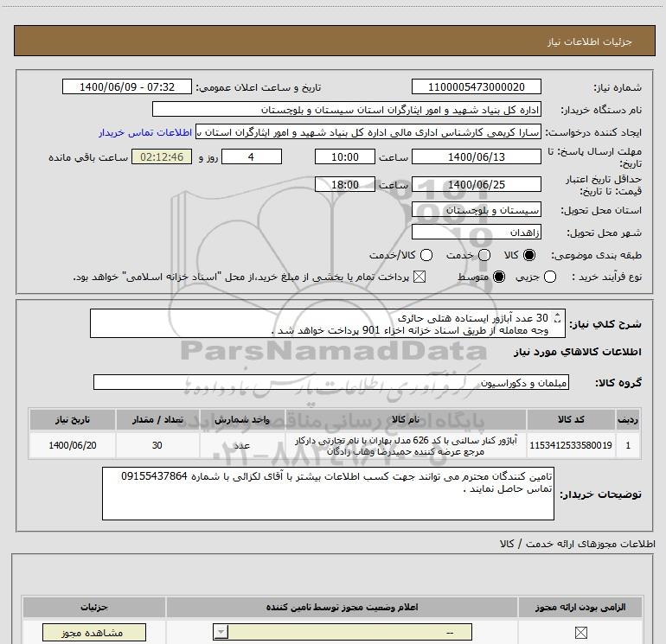The width and height of the screenshot is (666, 644).
Task: Click the response deadline date 1400/06/13
Action: (476, 156)
